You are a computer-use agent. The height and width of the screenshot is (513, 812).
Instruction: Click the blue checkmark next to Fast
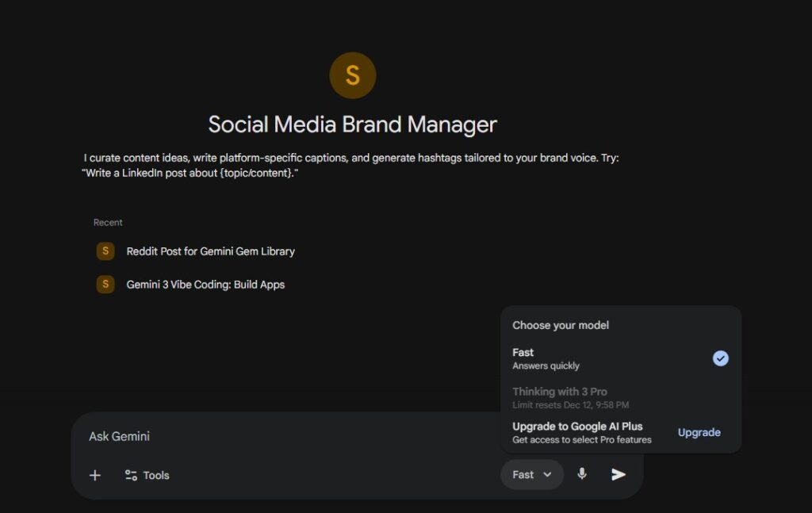pyautogui.click(x=720, y=358)
